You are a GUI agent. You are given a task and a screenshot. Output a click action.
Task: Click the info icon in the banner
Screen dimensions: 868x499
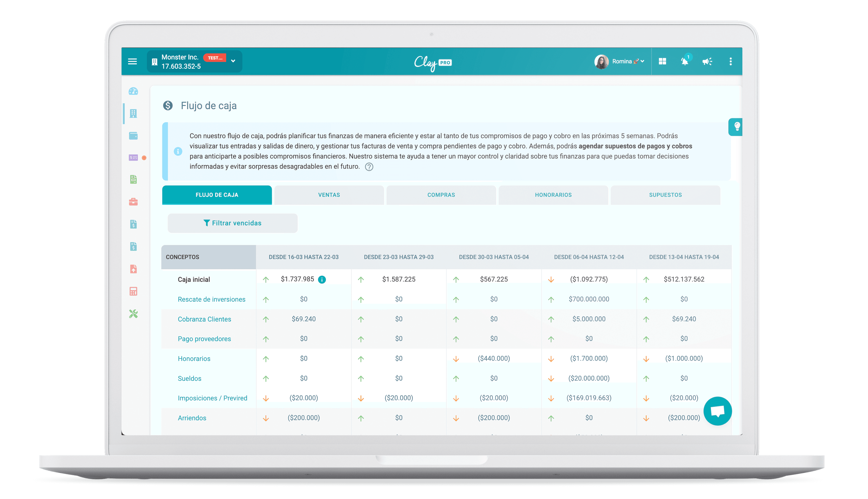[x=178, y=151]
